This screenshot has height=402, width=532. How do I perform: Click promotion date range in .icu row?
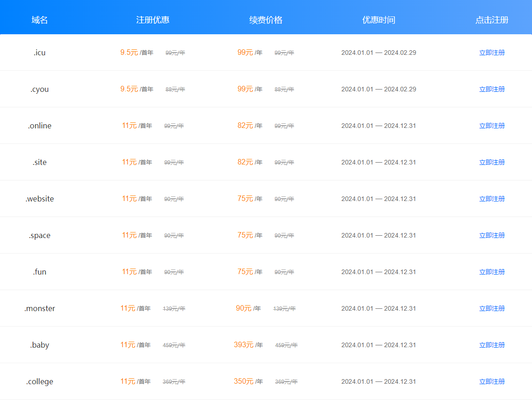tap(378, 53)
